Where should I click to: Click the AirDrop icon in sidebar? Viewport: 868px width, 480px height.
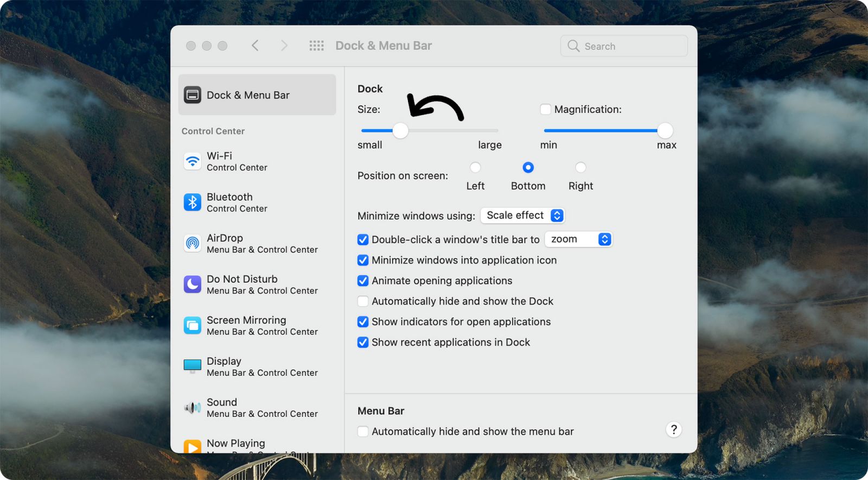coord(192,243)
